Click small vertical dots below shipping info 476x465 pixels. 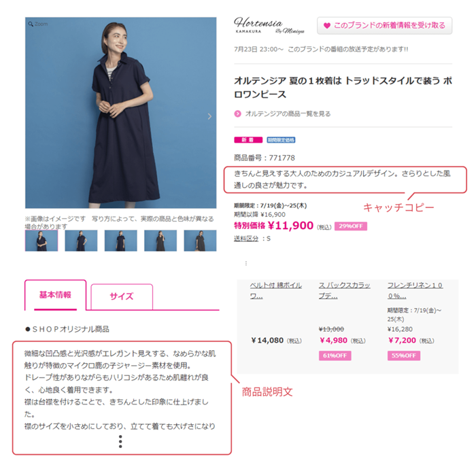point(246,263)
